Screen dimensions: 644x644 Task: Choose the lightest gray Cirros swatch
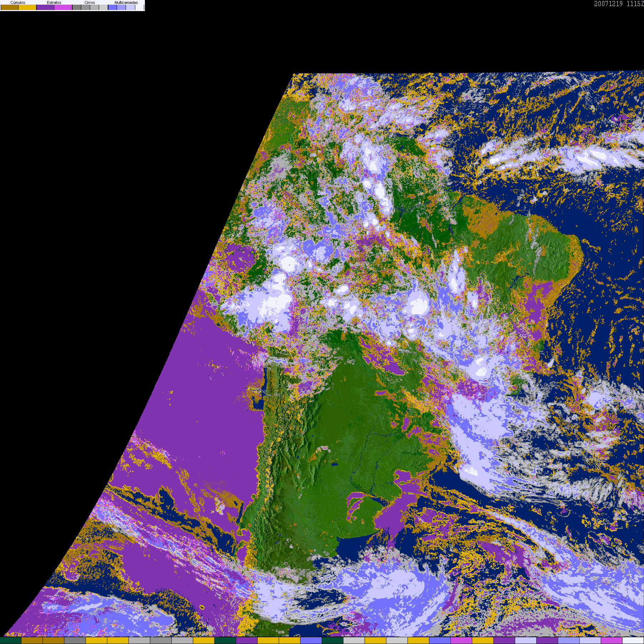point(103,8)
